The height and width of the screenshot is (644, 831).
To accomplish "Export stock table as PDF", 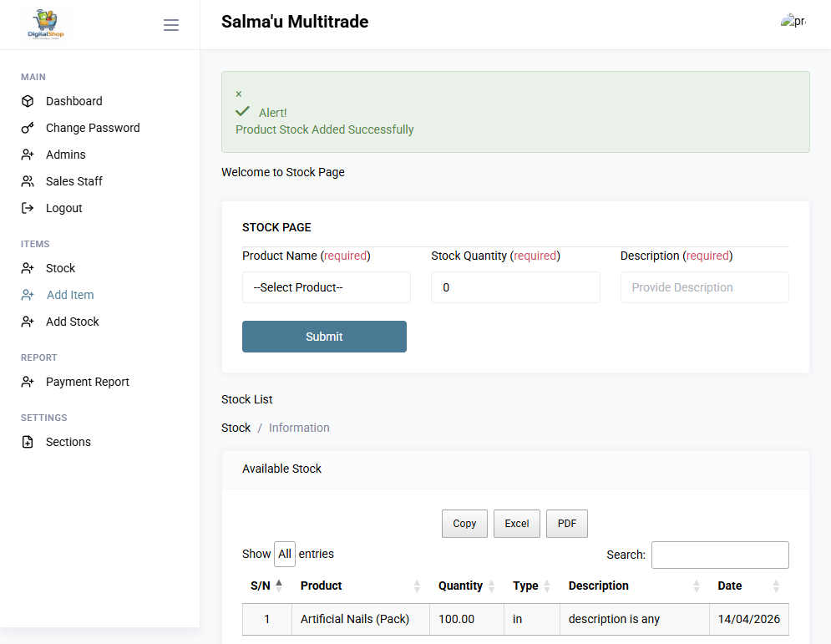I will [x=567, y=524].
